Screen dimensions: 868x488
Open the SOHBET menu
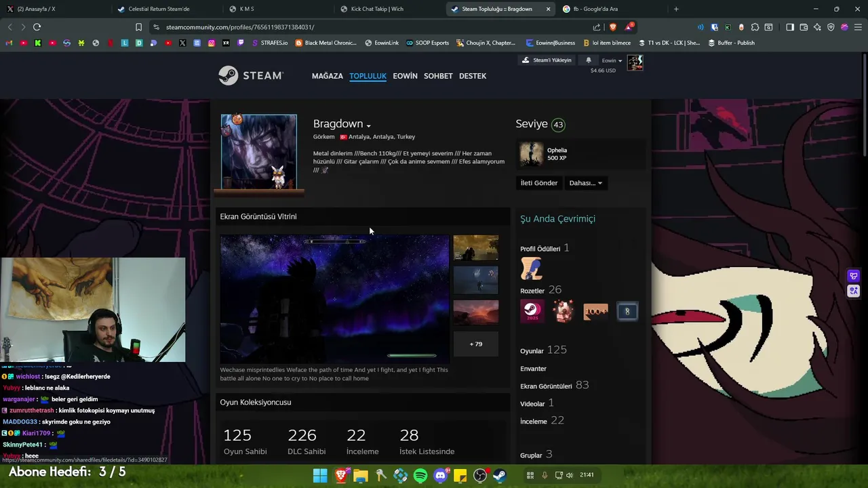coord(438,76)
